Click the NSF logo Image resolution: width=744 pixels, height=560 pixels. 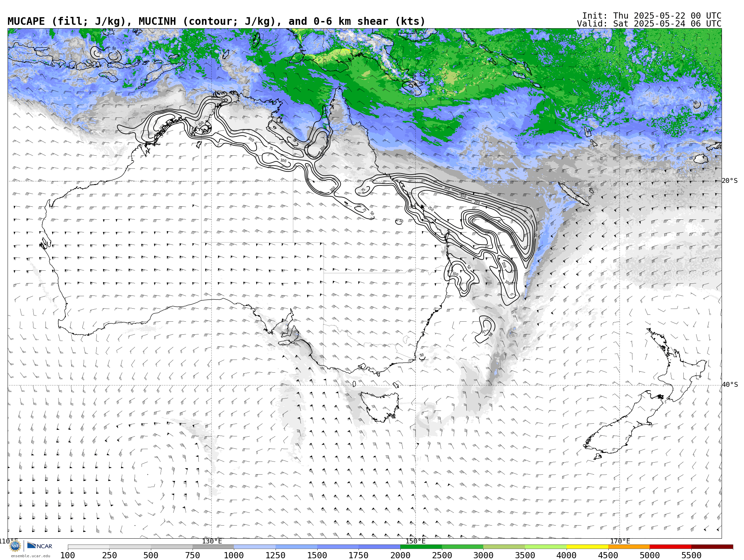15,546
